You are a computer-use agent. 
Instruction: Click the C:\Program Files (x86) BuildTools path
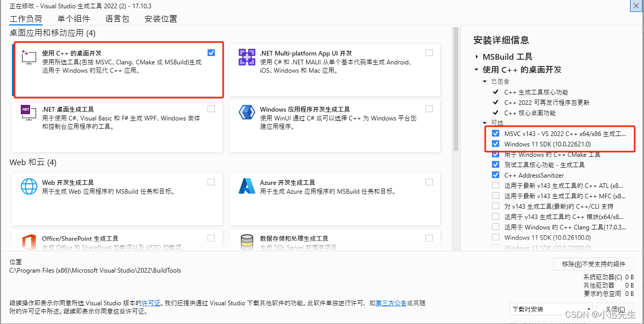95,271
